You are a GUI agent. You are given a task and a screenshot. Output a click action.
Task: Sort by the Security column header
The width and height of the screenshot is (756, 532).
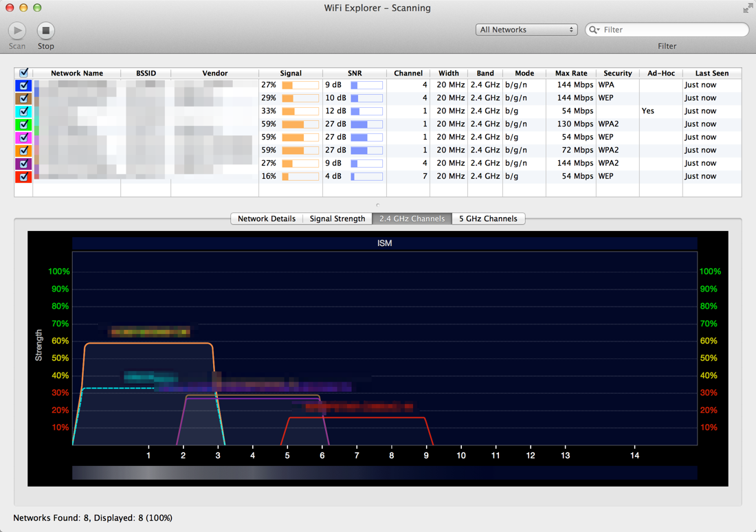point(618,73)
